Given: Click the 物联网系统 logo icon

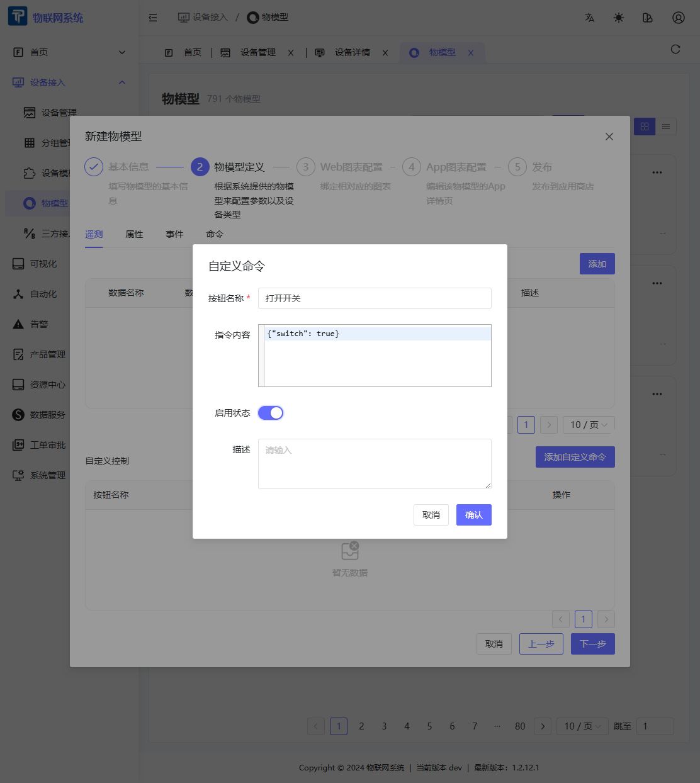Looking at the screenshot, I should [17, 17].
